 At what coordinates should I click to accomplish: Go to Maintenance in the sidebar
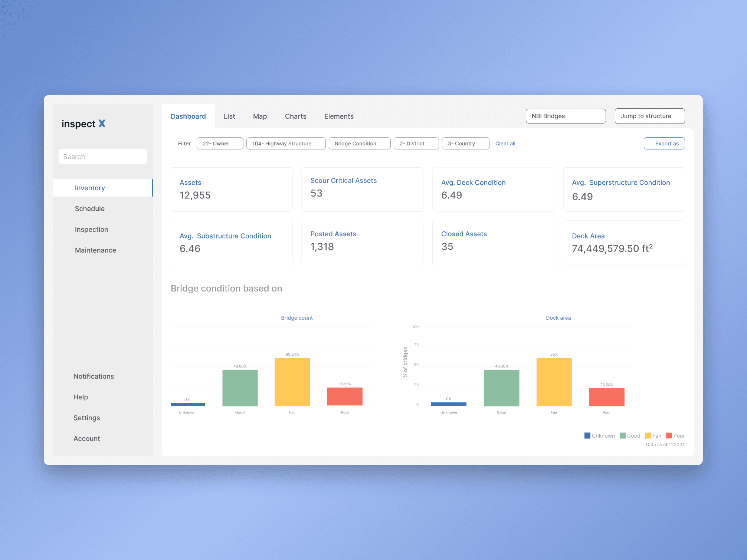pos(95,250)
